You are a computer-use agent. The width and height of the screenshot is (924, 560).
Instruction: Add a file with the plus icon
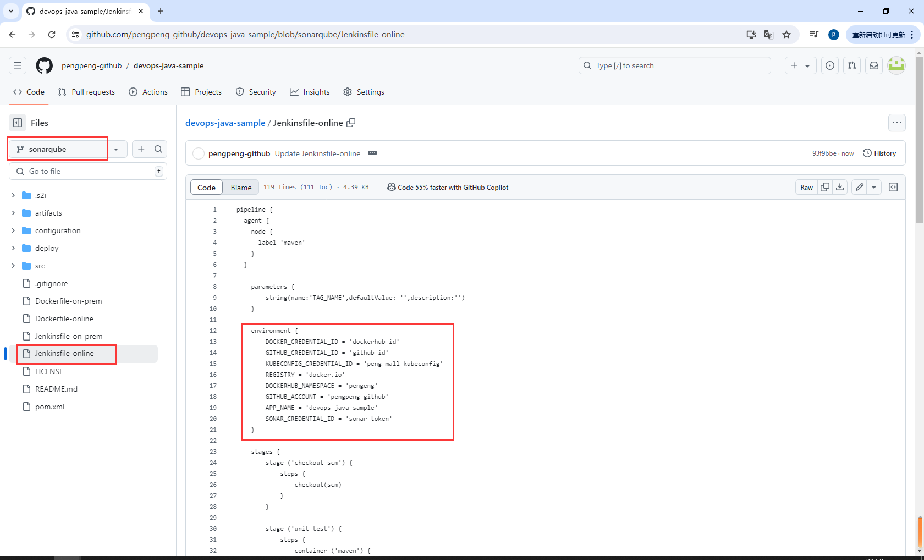pyautogui.click(x=141, y=149)
